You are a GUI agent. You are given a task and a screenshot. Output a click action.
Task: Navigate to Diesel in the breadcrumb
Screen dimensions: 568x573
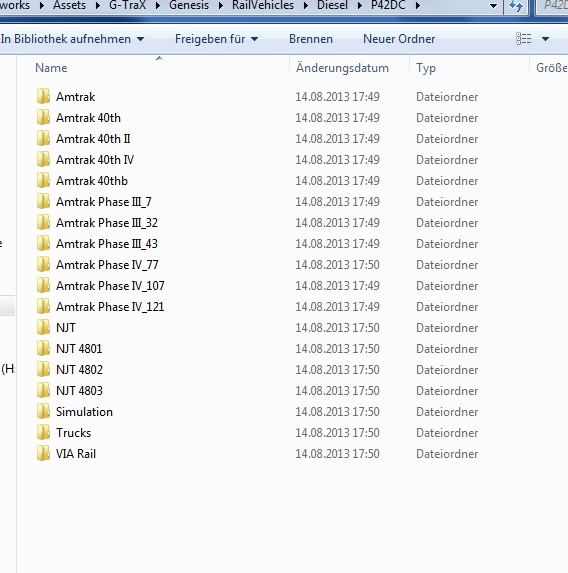(x=332, y=5)
